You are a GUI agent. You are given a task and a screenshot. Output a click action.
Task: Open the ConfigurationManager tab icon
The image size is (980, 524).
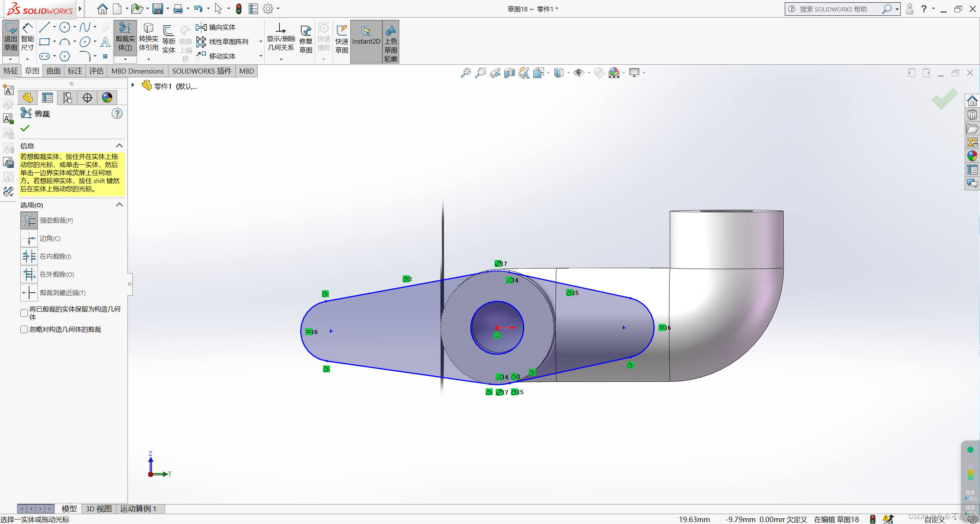[67, 98]
